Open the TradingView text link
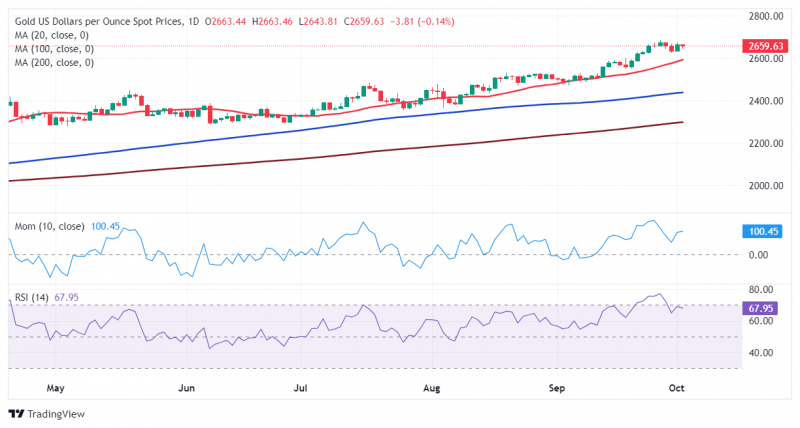The height and width of the screenshot is (428, 800). (x=56, y=414)
